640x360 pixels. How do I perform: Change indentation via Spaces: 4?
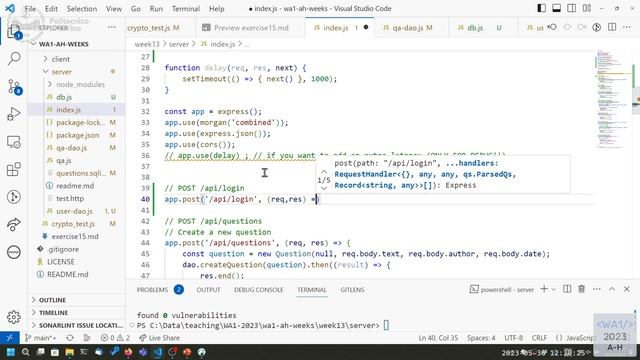click(481, 338)
